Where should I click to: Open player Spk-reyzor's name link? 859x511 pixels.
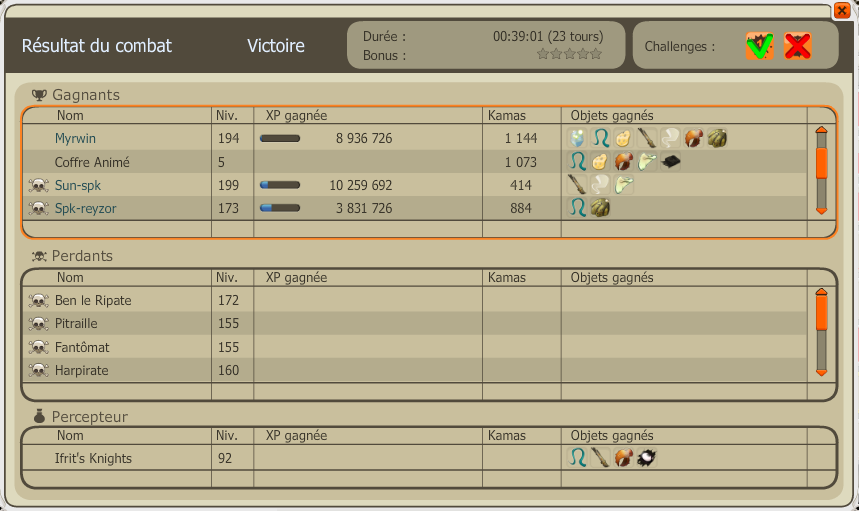(x=85, y=209)
